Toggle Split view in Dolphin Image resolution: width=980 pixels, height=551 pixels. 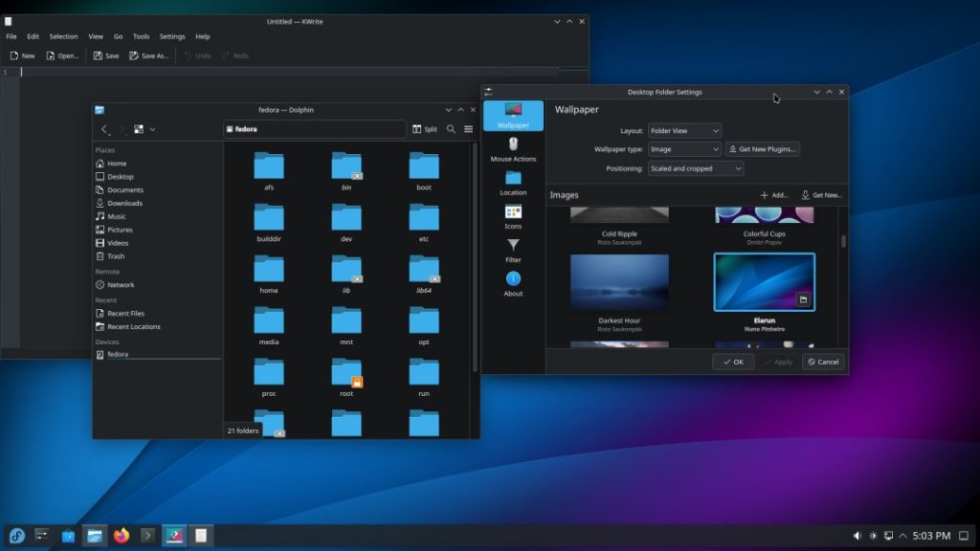[425, 129]
